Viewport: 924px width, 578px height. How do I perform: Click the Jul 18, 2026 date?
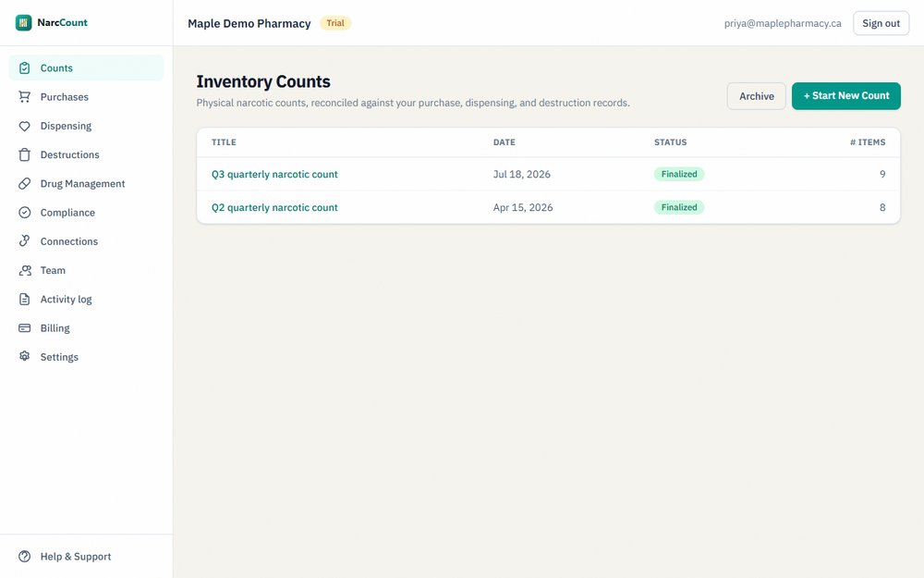coord(521,174)
